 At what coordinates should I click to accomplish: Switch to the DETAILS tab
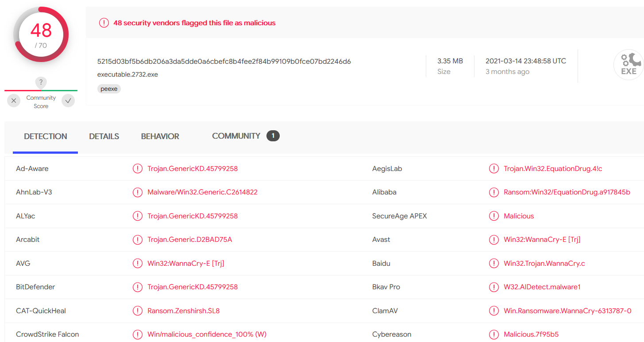(x=104, y=136)
